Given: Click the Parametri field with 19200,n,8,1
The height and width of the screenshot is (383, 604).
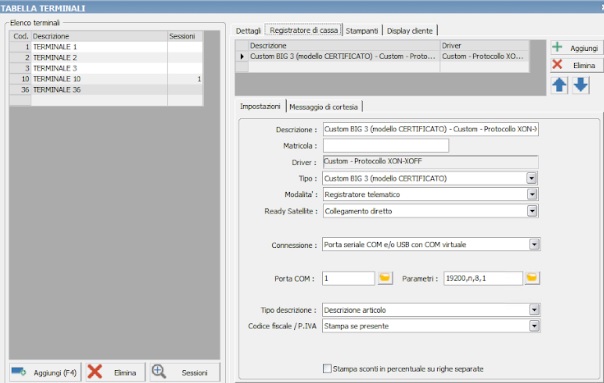Looking at the screenshot, I should click(x=483, y=278).
